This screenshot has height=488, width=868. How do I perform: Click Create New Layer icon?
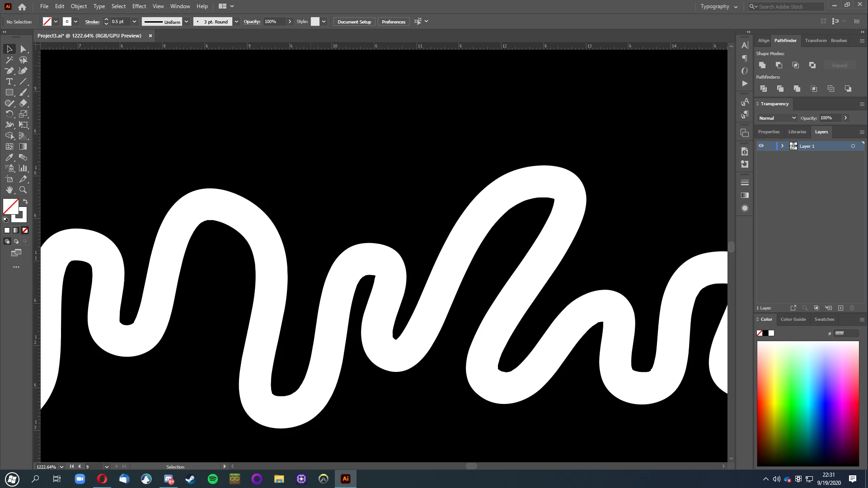[840, 308]
